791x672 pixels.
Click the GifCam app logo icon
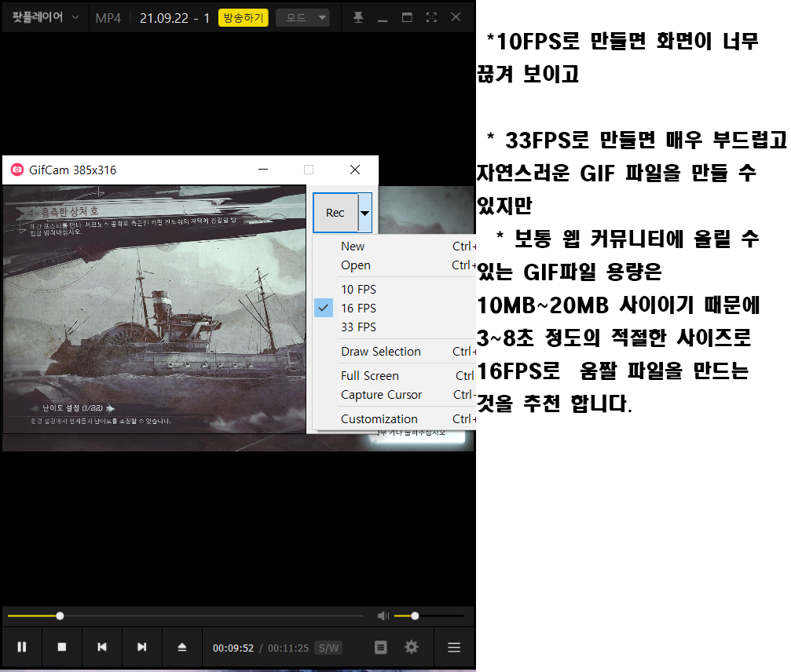[x=17, y=170]
